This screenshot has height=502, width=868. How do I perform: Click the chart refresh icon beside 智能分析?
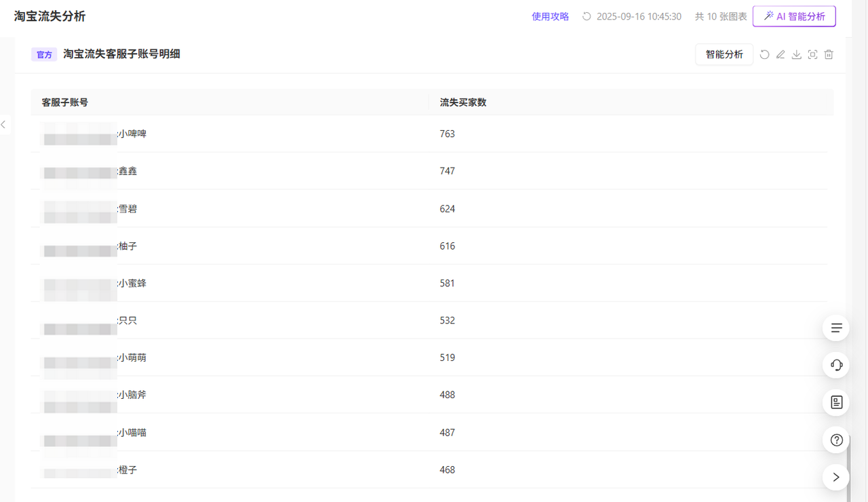pyautogui.click(x=764, y=55)
